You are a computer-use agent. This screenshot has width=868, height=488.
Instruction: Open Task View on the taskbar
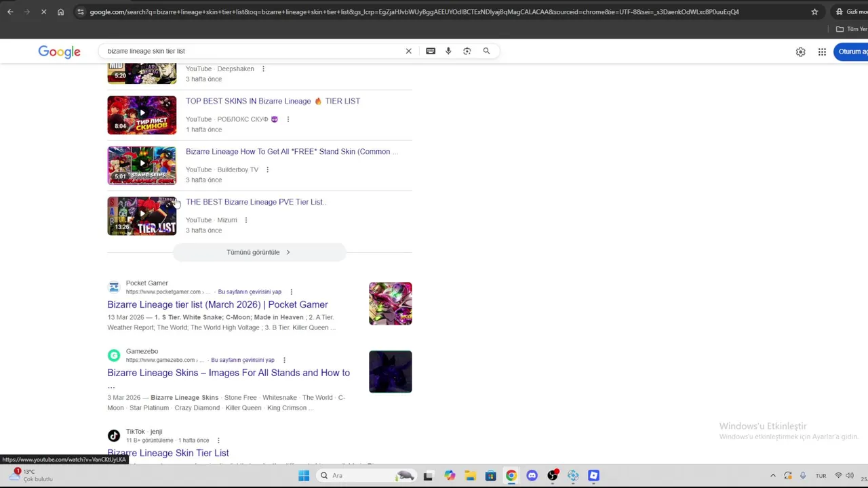point(428,476)
